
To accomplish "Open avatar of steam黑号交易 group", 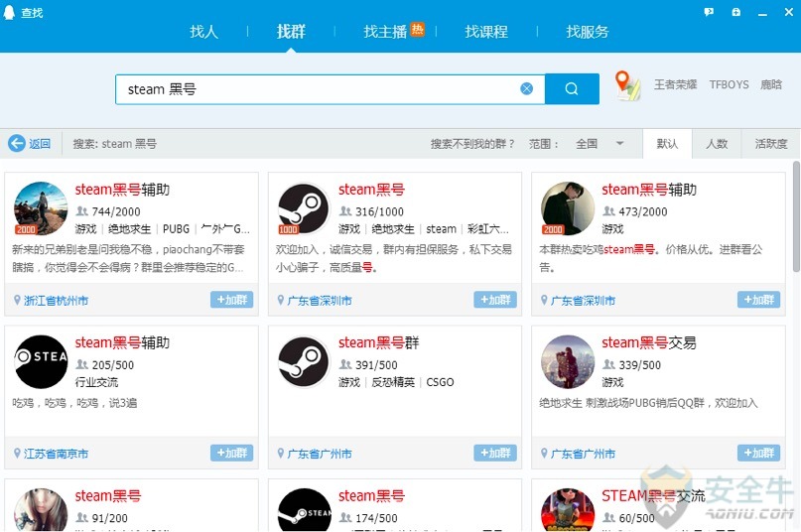I will [568, 361].
